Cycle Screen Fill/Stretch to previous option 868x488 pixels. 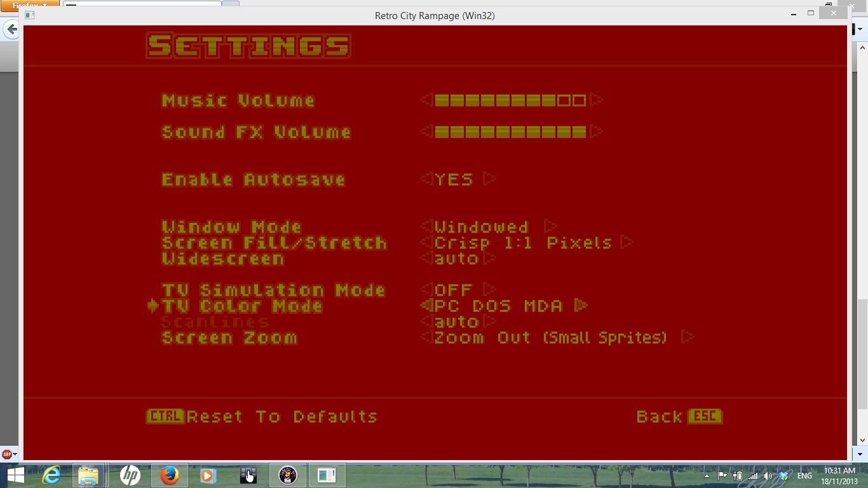(426, 242)
